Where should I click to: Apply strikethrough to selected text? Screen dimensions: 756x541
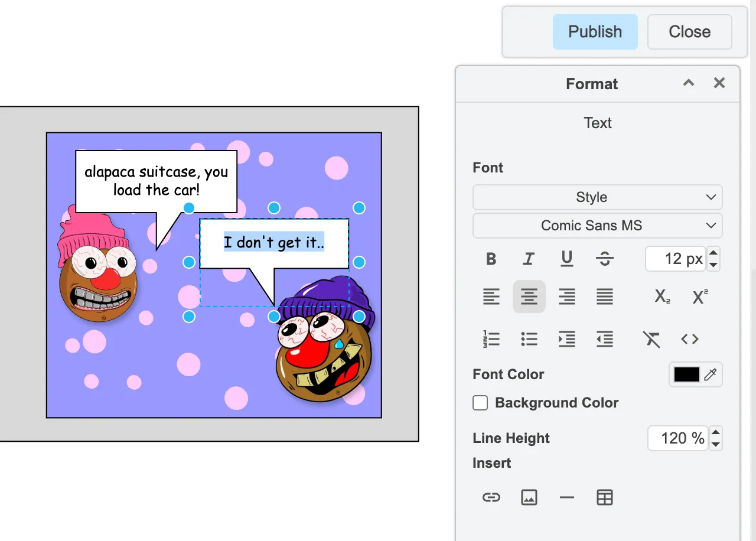[604, 259]
